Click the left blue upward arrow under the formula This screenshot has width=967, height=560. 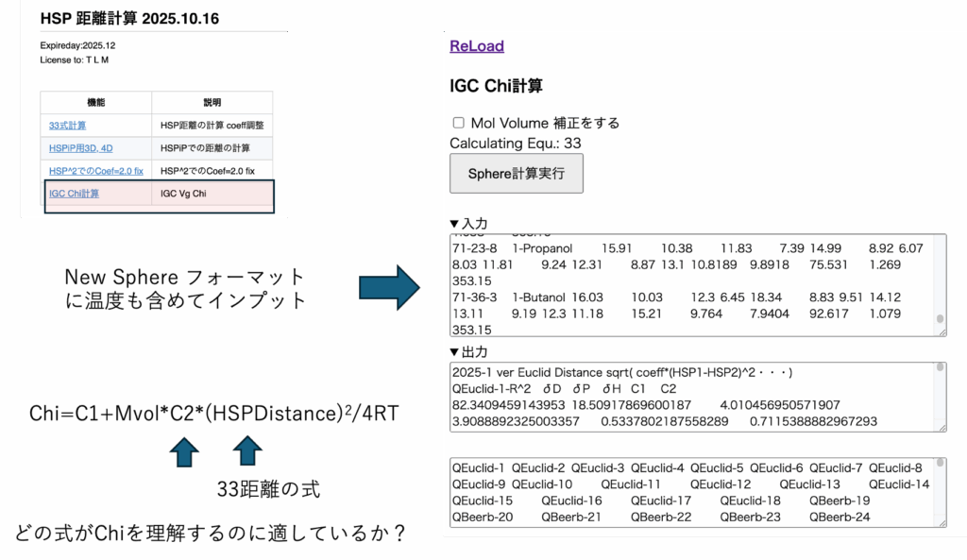[184, 452]
